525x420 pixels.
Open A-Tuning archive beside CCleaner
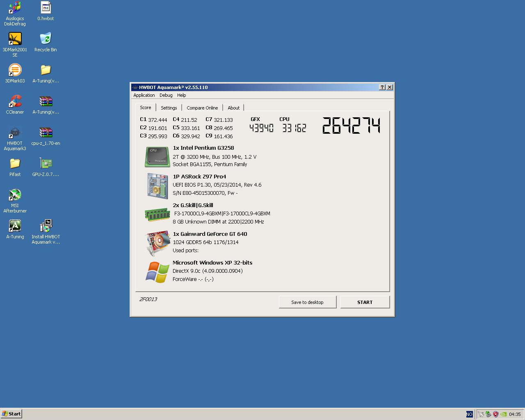pyautogui.click(x=46, y=105)
